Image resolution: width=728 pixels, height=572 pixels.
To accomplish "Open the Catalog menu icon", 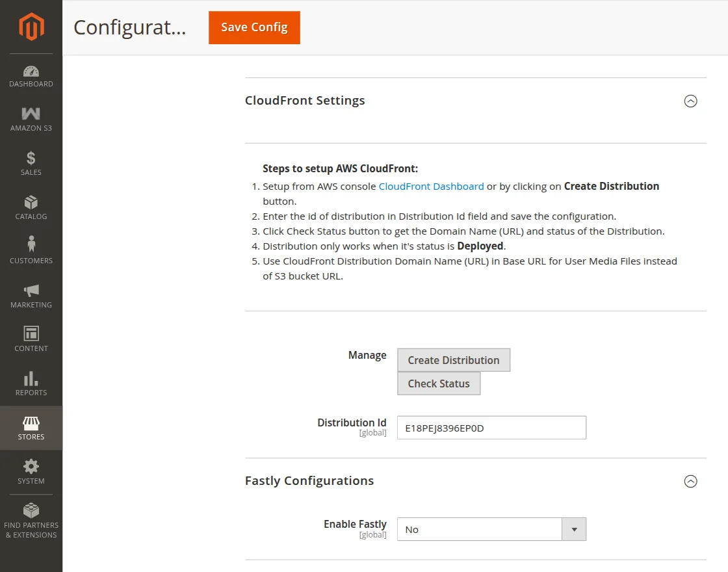I will [x=31, y=207].
